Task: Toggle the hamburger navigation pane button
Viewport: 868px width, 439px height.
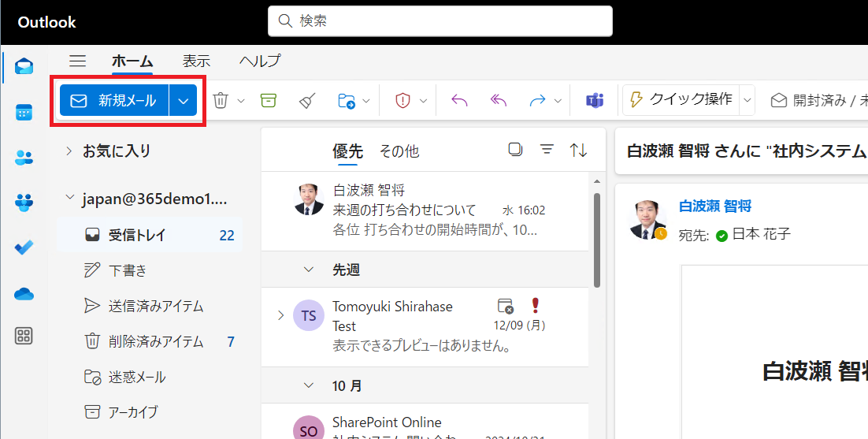Action: coord(77,61)
